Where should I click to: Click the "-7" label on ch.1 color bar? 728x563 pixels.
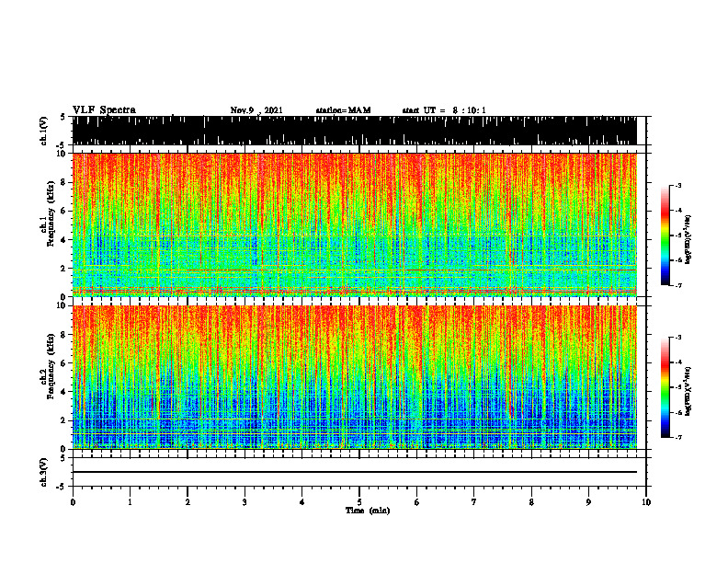click(678, 285)
